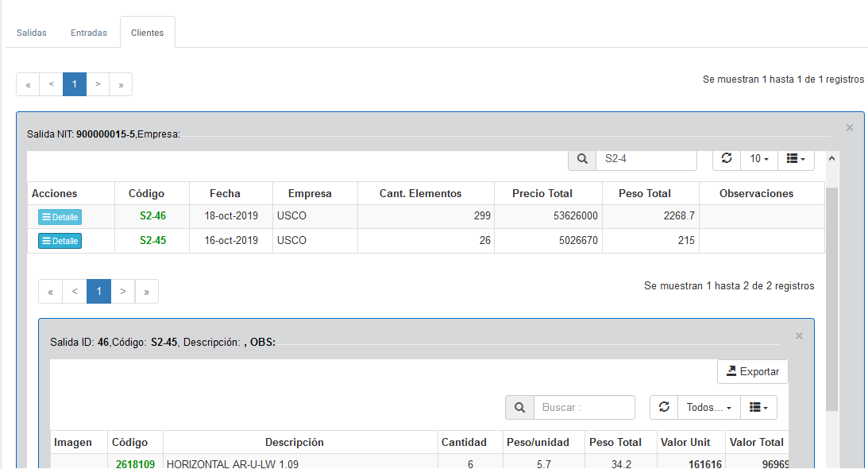The image size is (868, 469).
Task: Open the Todos page size dropdown
Action: point(708,407)
